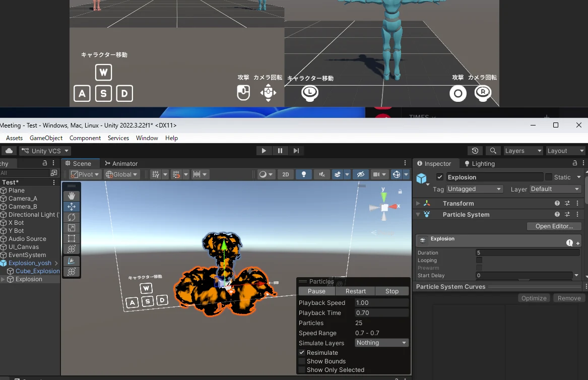Uncheck the Explosion active checkbox

coord(440,177)
